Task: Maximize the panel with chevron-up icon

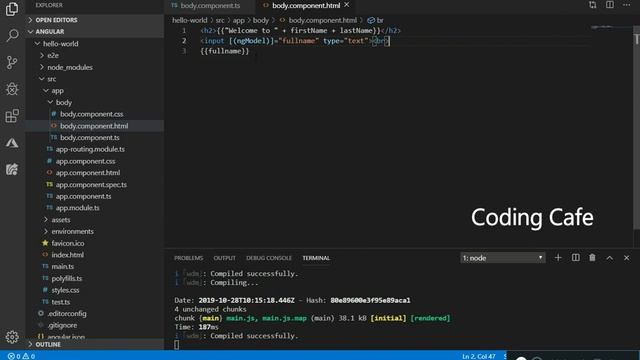Action: pos(609,258)
